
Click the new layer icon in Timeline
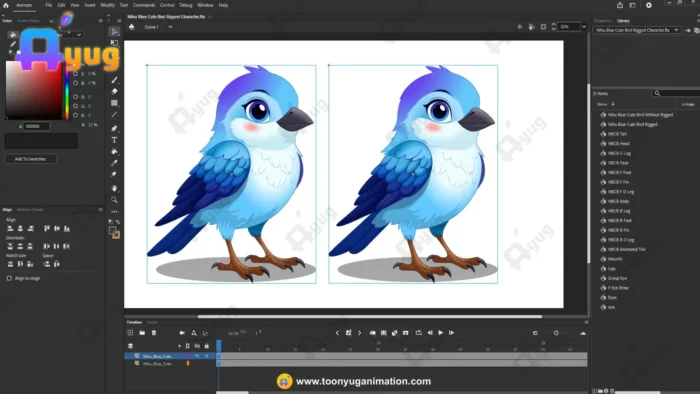[x=130, y=333]
